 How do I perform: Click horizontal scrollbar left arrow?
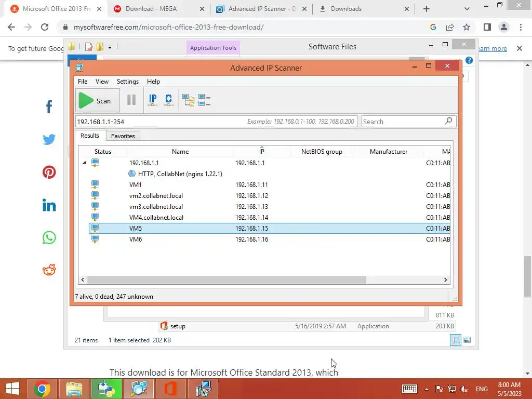tap(83, 280)
